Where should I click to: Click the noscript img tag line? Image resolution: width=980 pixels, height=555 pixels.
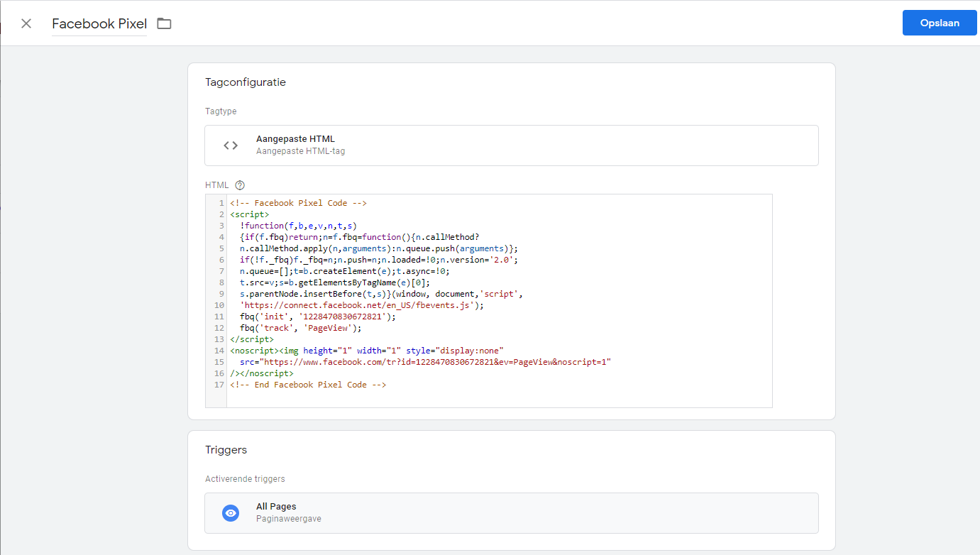[367, 351]
